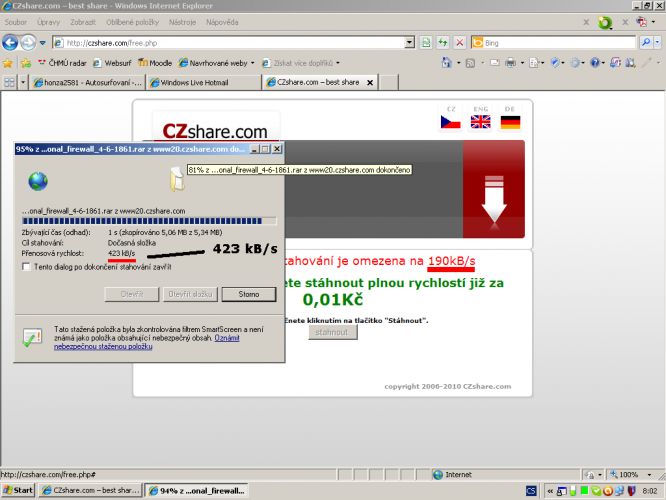Click the green circular toolbar icon
The width and height of the screenshot is (666, 500).
pyautogui.click(x=605, y=22)
